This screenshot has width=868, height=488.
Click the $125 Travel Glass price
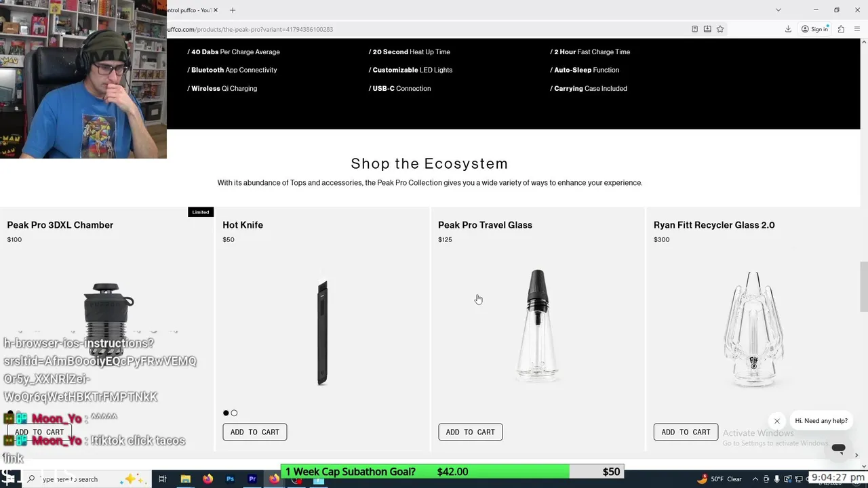[x=445, y=239]
